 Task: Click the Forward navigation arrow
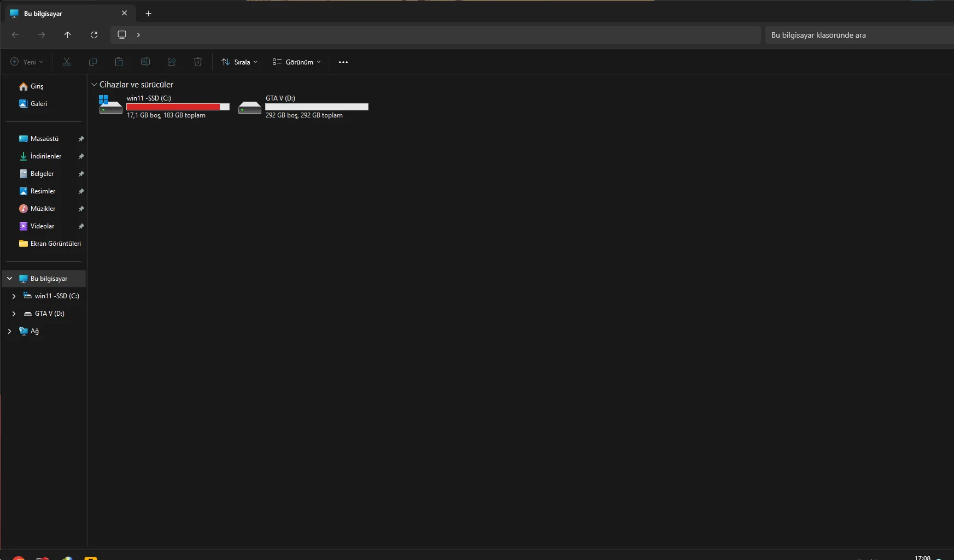pyautogui.click(x=42, y=35)
